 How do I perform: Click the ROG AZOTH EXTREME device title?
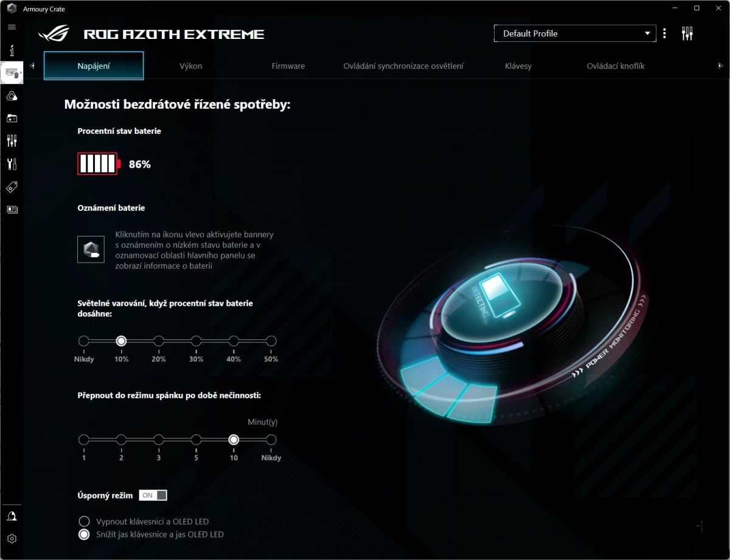pos(174,34)
